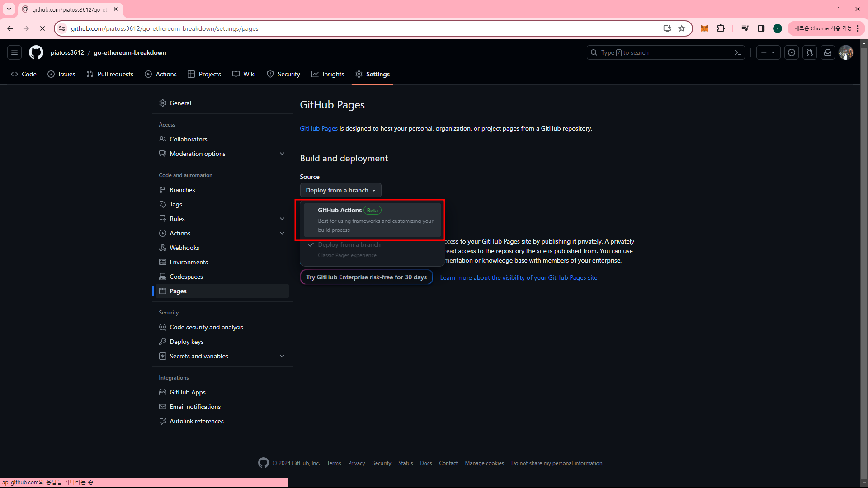
Task: Click the MetaMask fox extension icon
Action: [704, 28]
